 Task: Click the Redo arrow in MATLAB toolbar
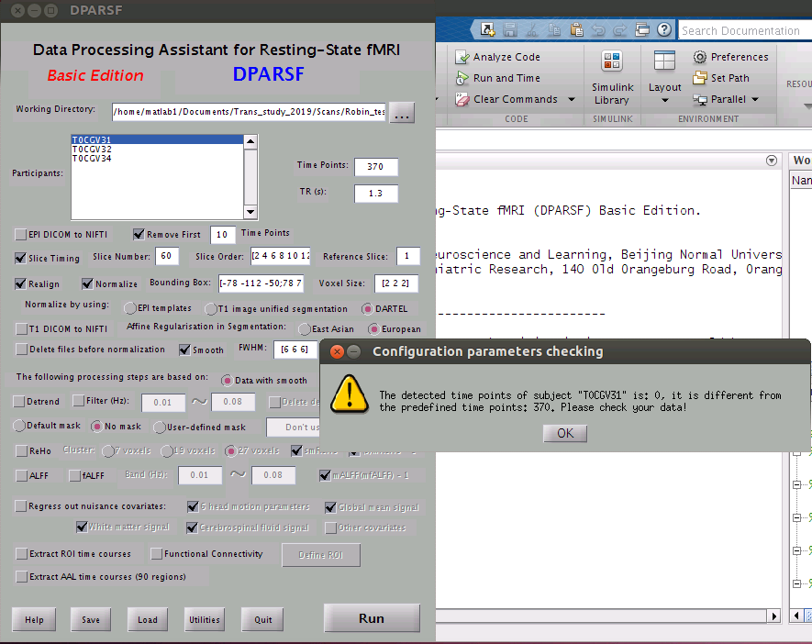tap(620, 30)
